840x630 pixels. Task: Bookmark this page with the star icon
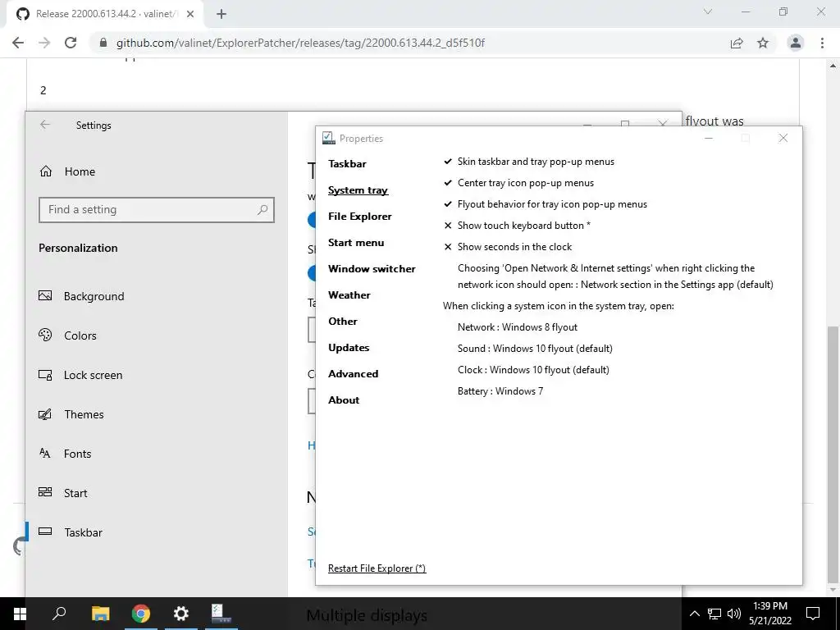[763, 43]
